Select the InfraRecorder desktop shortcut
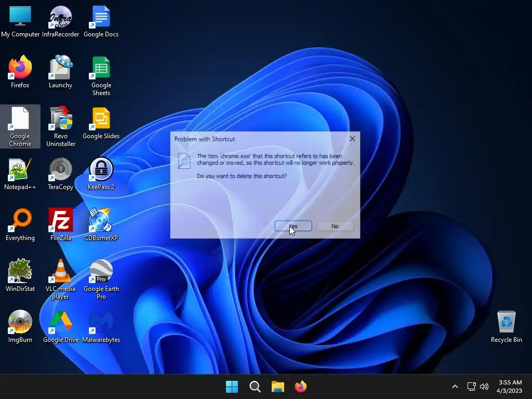The image size is (532, 399). (60, 21)
